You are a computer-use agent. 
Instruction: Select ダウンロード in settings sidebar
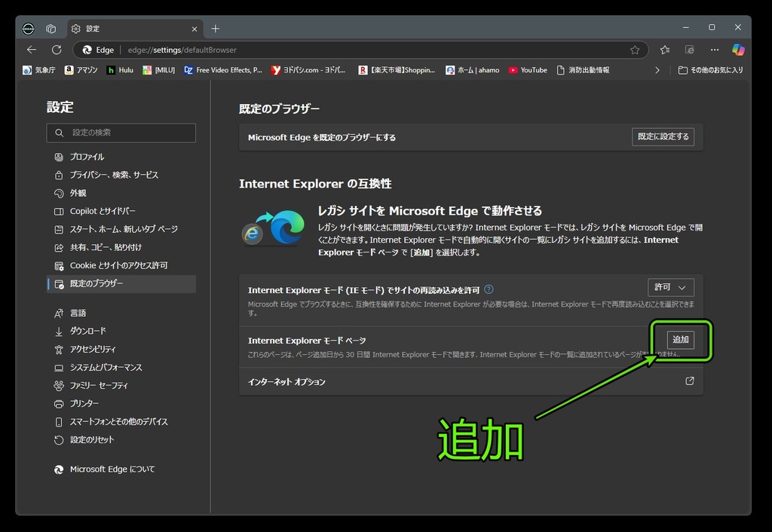point(121,331)
